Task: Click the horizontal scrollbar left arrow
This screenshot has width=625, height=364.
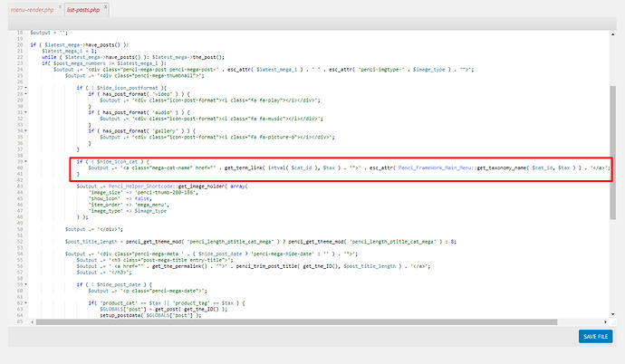Action: [33, 321]
